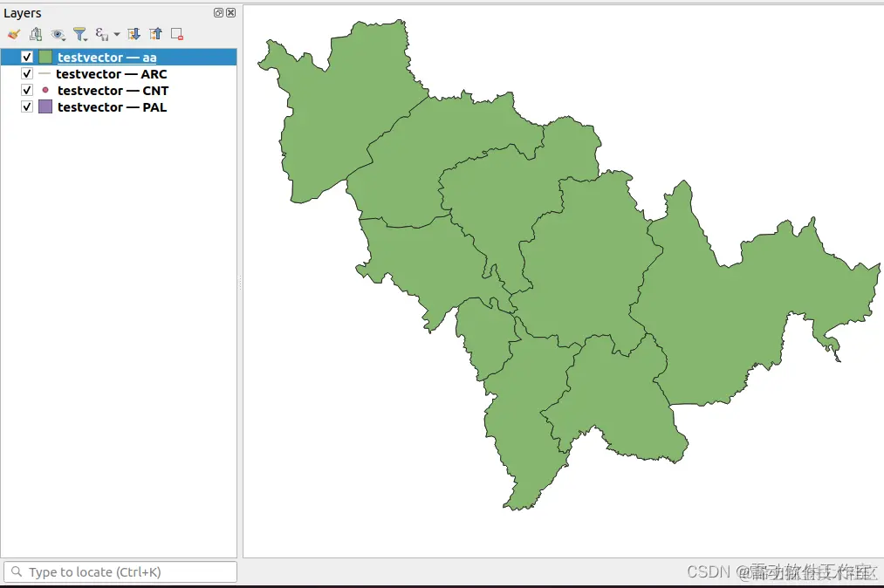
Task: Uncheck the testvector — PAL layer checkbox
Action: 26,106
